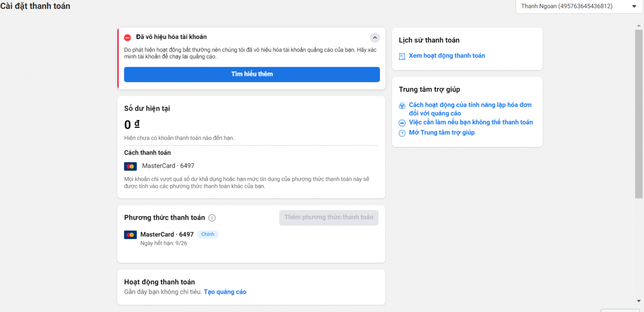
Task: Click the MasterCard logo under Cách thanh toán
Action: [x=130, y=166]
